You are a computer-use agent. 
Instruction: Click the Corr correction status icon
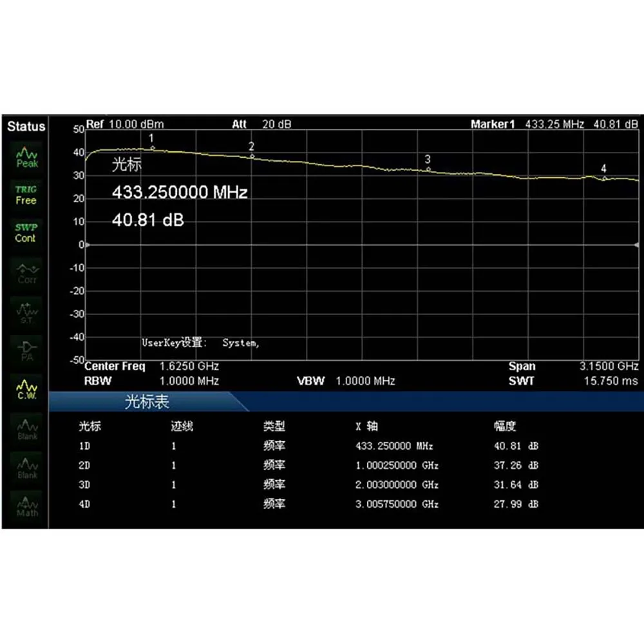26,273
